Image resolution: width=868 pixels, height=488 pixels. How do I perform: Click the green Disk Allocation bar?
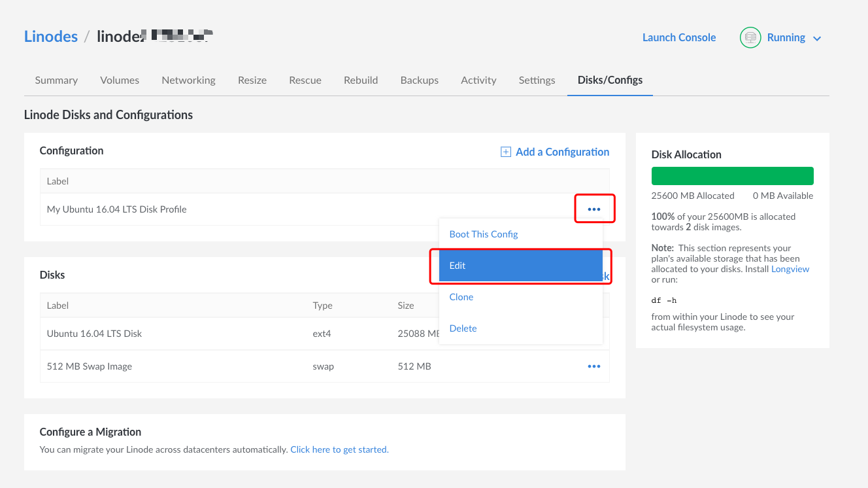(x=732, y=175)
